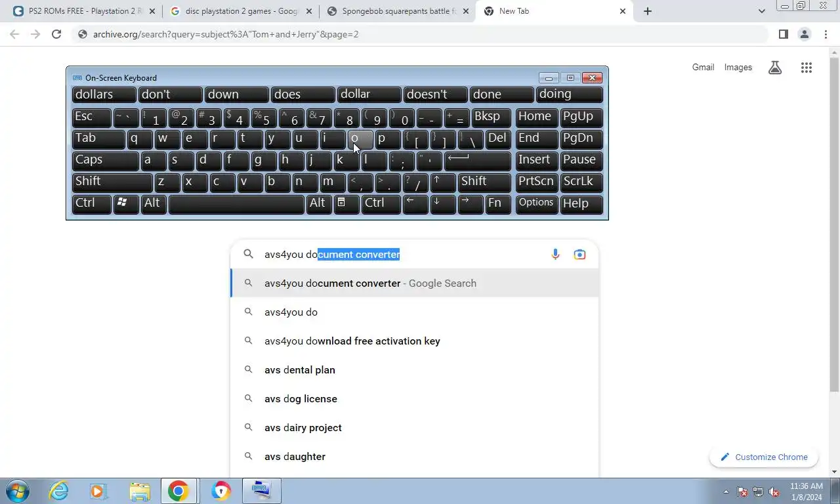This screenshot has width=840, height=504.
Task: Switch to PS2 ROMs FREE tab
Action: [83, 11]
